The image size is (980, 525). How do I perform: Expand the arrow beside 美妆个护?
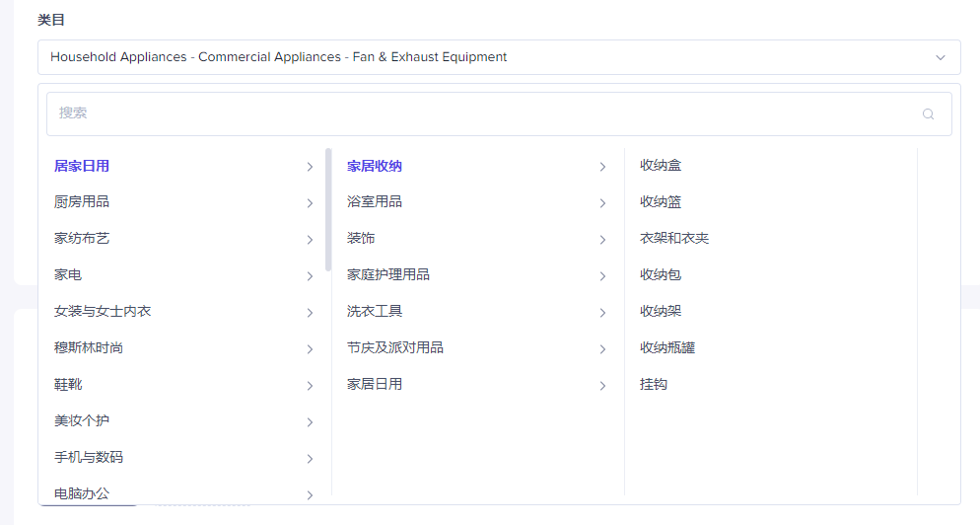tap(310, 421)
